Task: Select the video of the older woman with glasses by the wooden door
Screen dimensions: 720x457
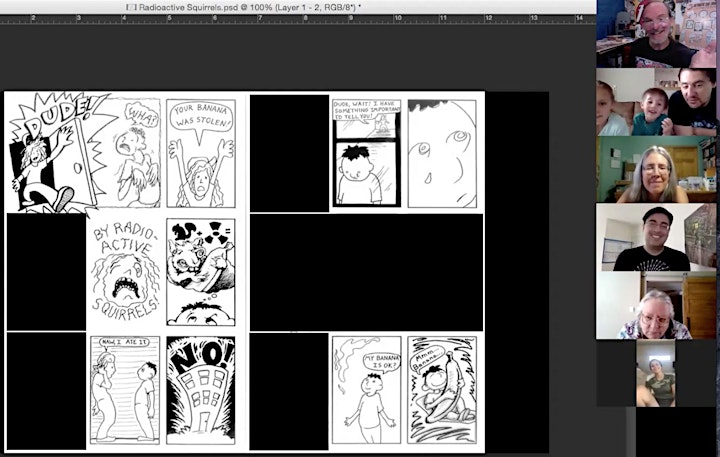Action: [656, 305]
